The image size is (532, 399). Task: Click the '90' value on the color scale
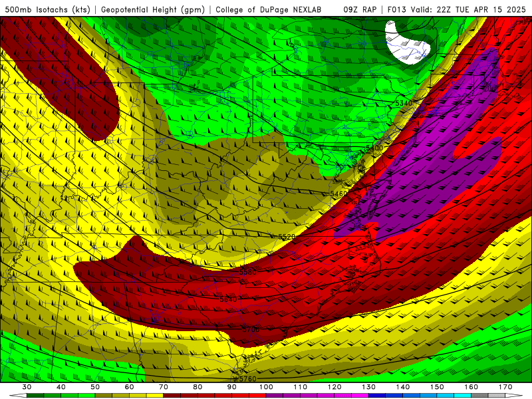pyautogui.click(x=231, y=387)
